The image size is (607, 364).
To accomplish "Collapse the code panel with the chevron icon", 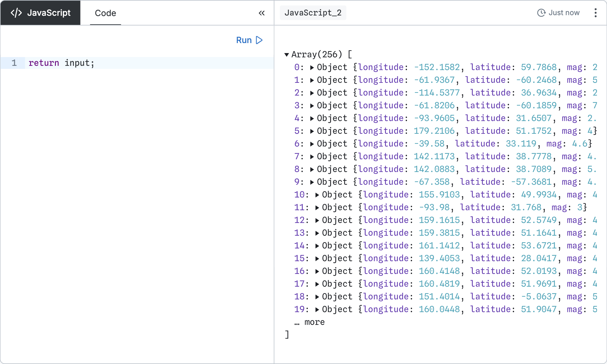I will coord(262,13).
